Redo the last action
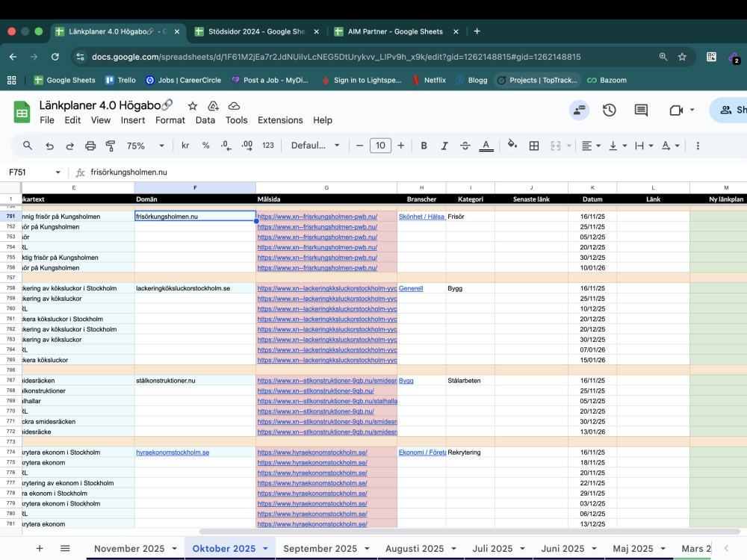The height and width of the screenshot is (560, 747). pyautogui.click(x=69, y=146)
